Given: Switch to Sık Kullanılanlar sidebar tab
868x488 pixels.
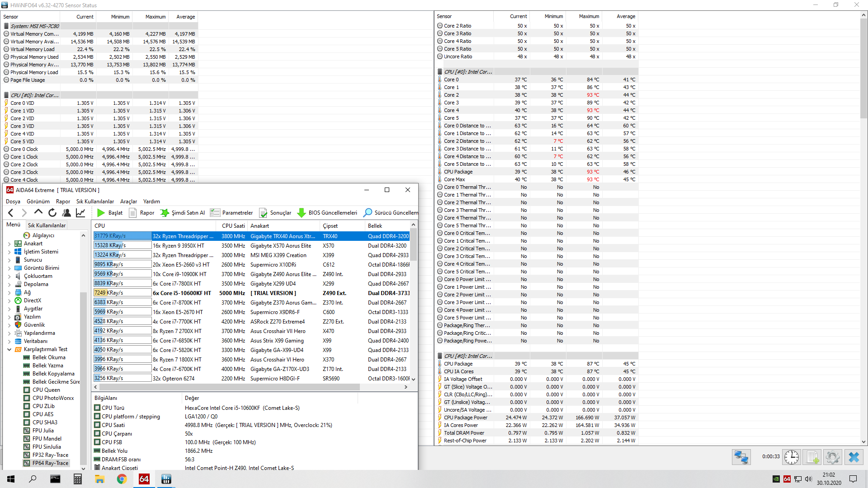Looking at the screenshot, I should tap(47, 225).
